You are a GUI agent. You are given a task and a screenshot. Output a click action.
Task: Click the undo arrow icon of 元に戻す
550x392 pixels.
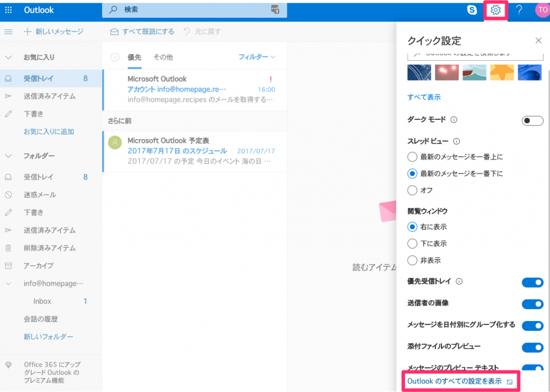pyautogui.click(x=187, y=32)
